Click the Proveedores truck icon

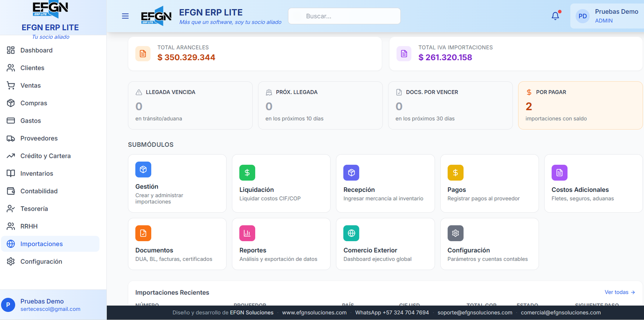point(11,138)
